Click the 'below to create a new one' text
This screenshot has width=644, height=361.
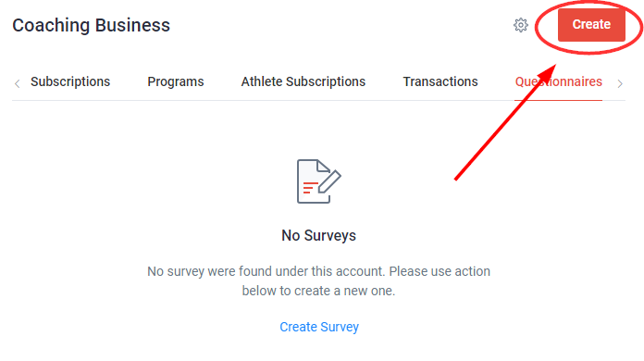[x=318, y=291]
